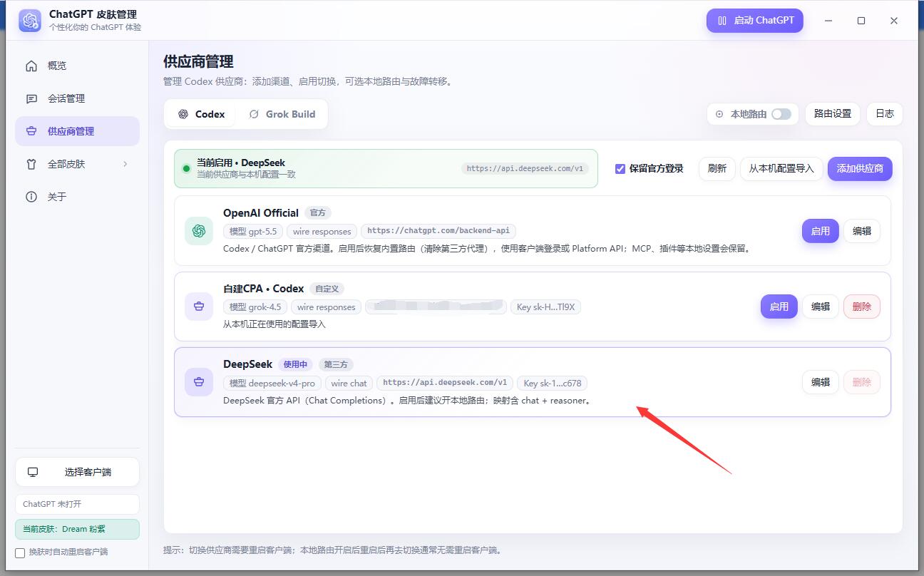Click the monitor icon beside 选择客户端

point(33,472)
